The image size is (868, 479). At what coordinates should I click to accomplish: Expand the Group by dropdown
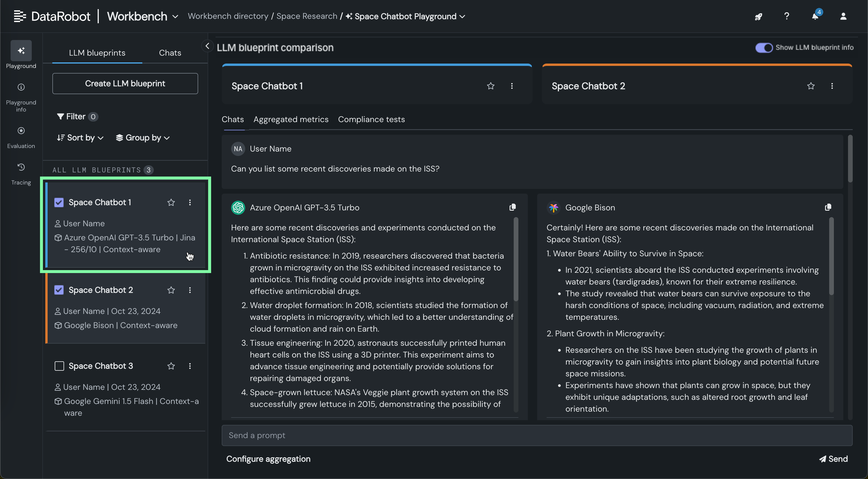coord(143,137)
